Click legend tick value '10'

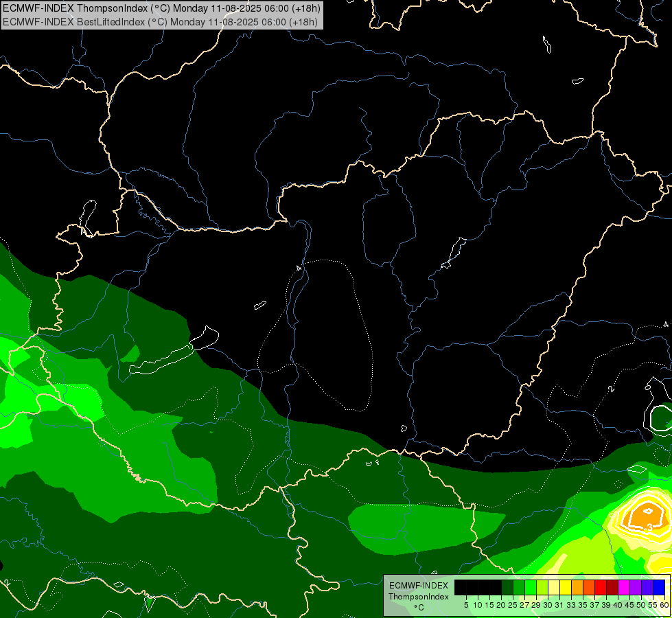(x=478, y=605)
